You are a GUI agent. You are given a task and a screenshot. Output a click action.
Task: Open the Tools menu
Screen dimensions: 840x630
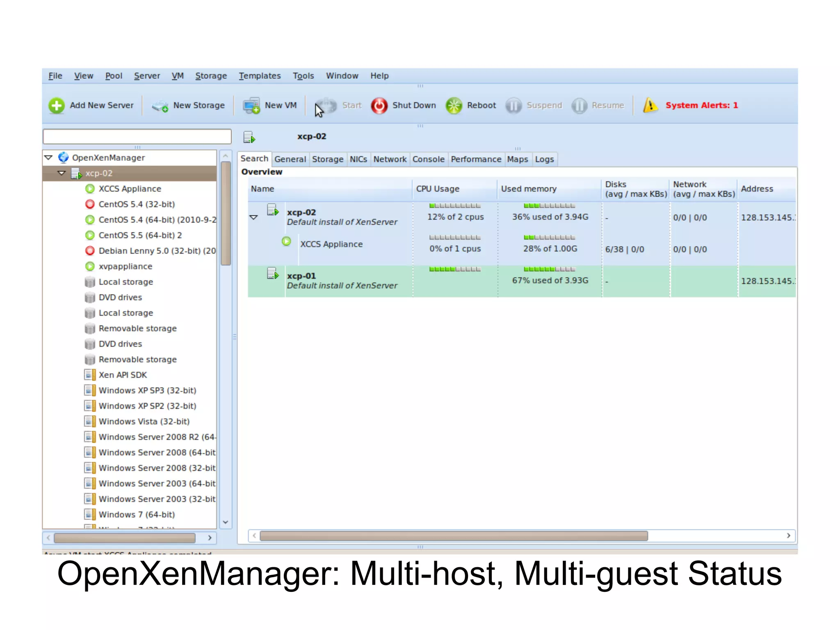click(x=303, y=76)
